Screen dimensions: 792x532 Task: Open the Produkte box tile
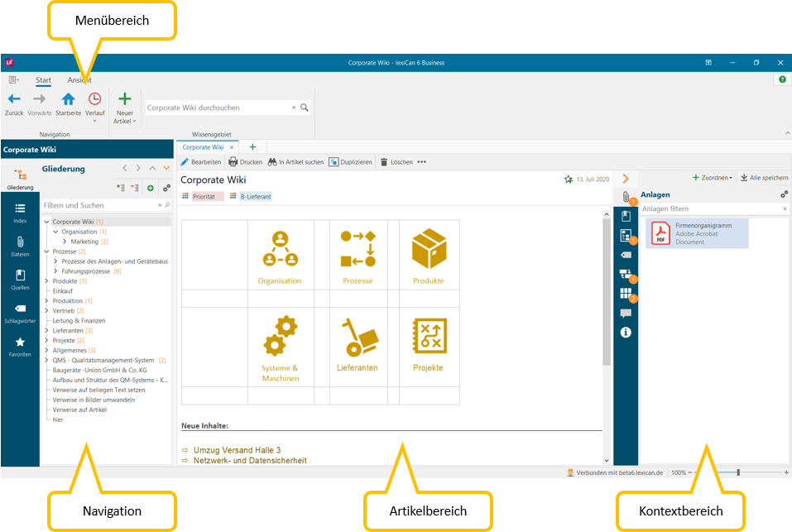(x=429, y=248)
